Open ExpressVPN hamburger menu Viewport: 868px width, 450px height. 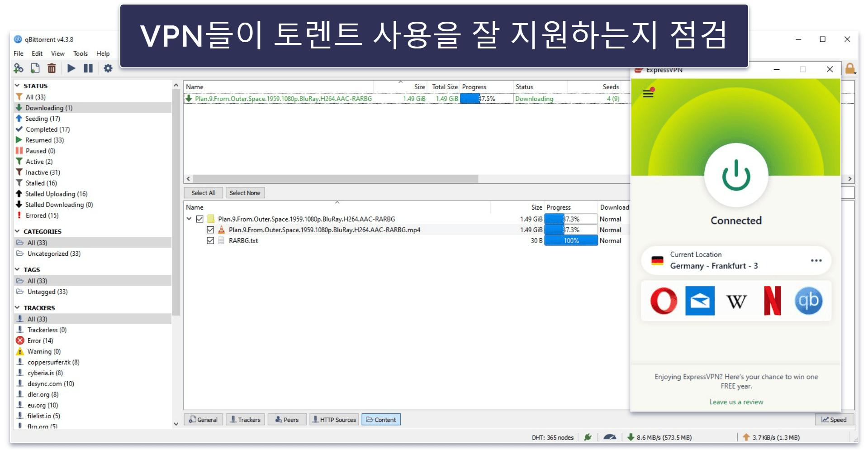648,93
